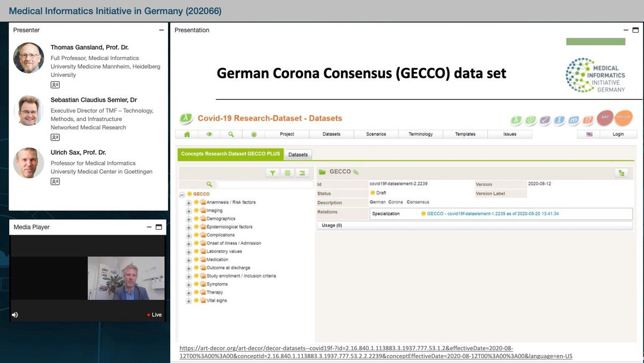Image resolution: width=644 pixels, height=363 pixels.
Task: Expand Laboratory values tree node
Action: click(189, 251)
